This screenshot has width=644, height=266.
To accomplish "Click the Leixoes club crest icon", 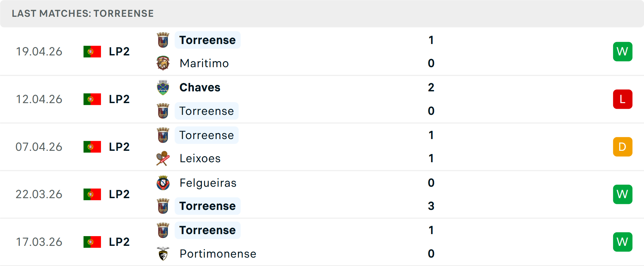I will pyautogui.click(x=163, y=159).
